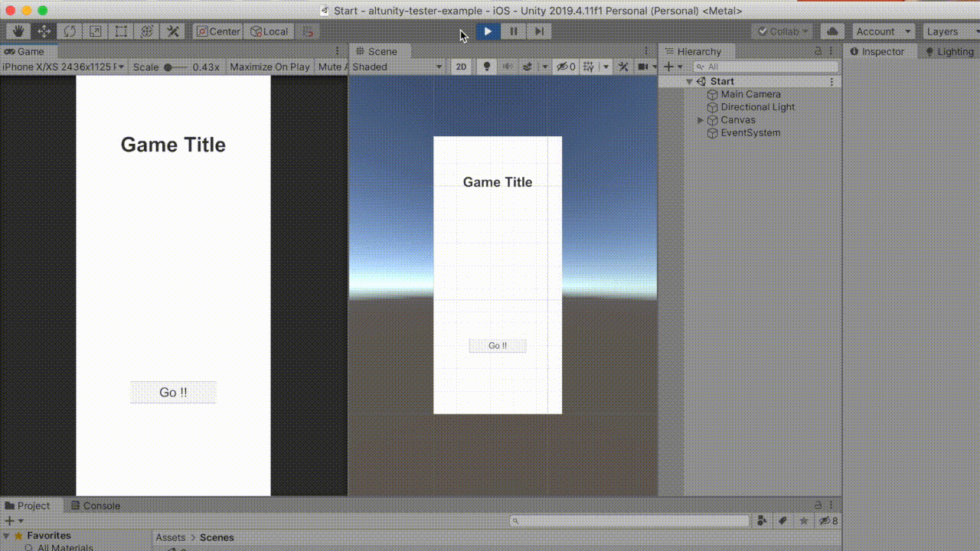Select the Transform tool

point(147,31)
